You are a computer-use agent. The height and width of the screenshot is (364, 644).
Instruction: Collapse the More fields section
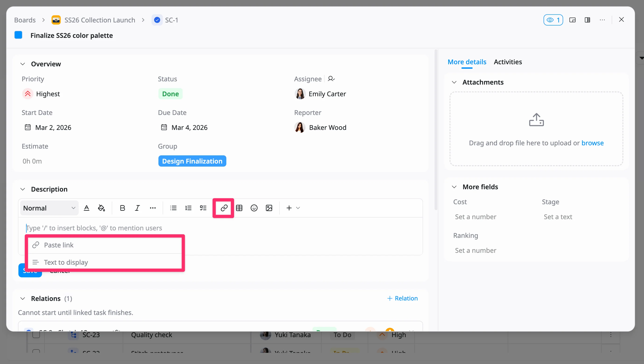454,187
